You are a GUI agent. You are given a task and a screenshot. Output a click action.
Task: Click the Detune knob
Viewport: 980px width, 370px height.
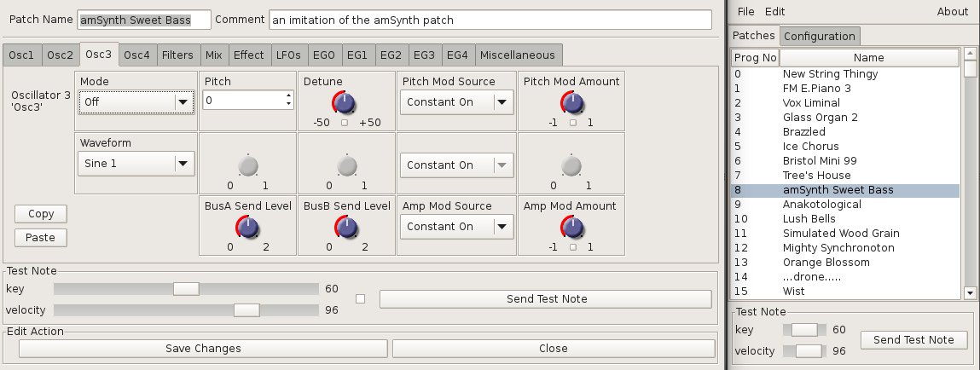(x=345, y=104)
